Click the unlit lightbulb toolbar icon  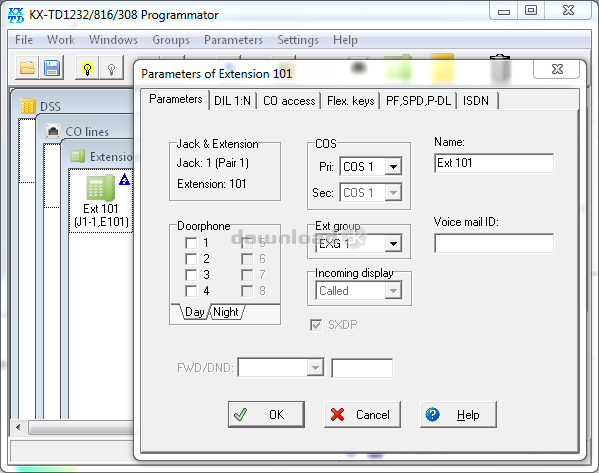[x=112, y=68]
